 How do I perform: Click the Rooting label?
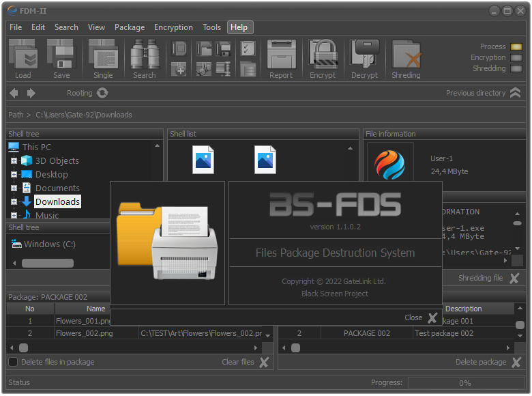tap(79, 93)
